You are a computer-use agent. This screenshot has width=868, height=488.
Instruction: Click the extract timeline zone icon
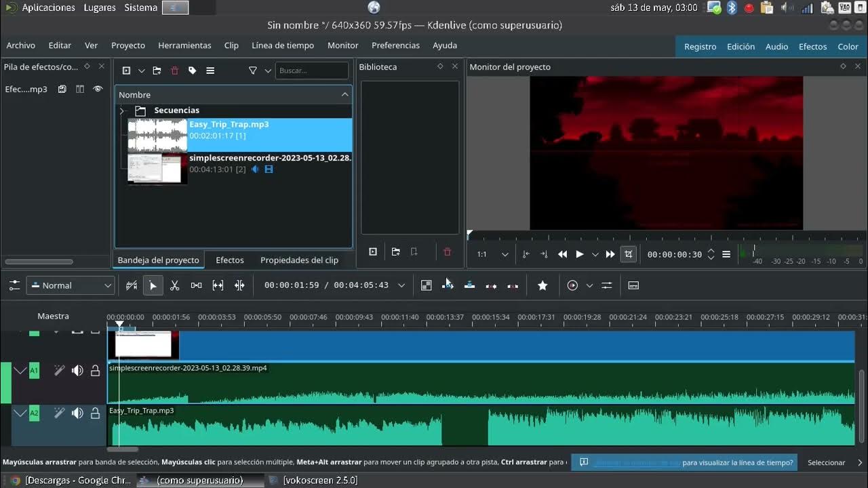(491, 285)
